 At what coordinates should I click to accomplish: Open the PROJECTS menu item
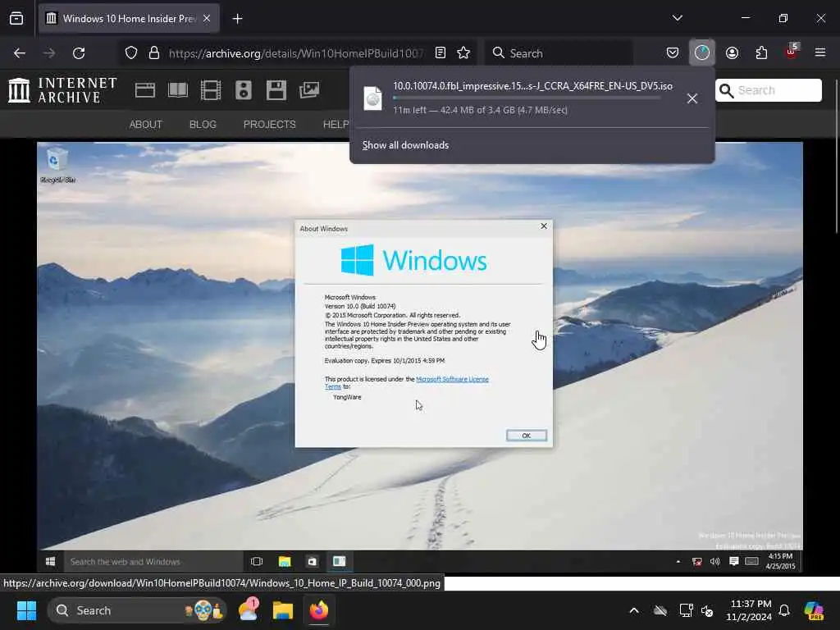click(269, 125)
